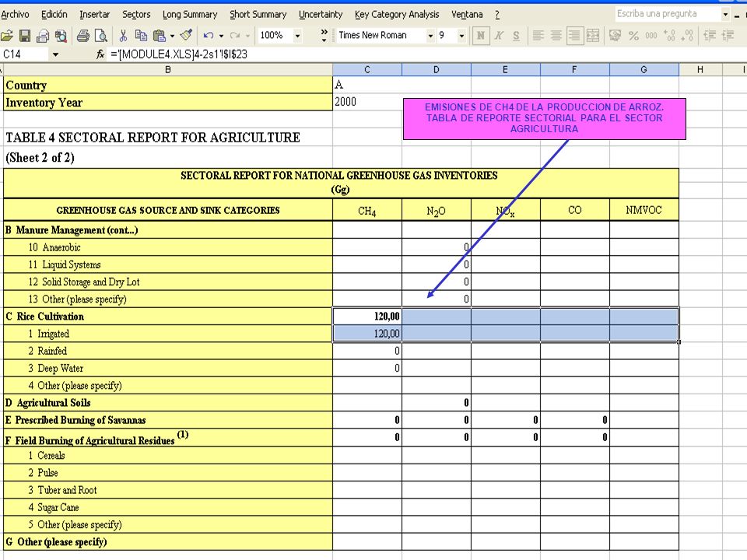Select column H header

700,69
